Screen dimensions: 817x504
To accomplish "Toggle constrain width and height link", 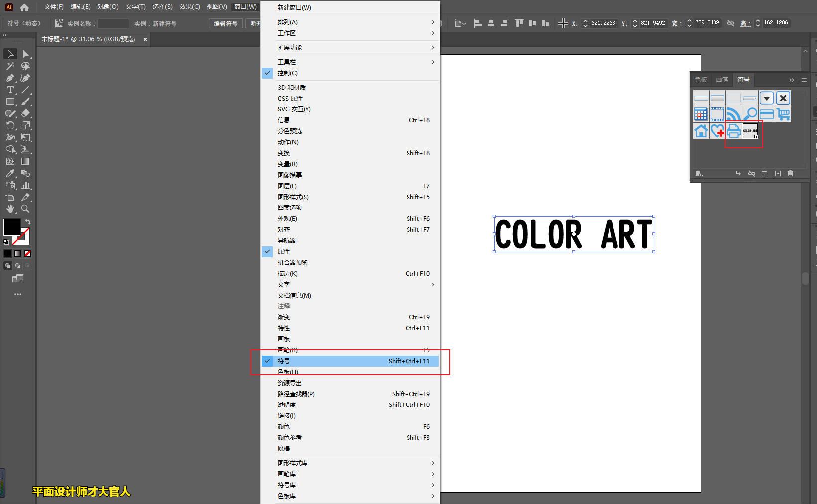I will [x=731, y=23].
